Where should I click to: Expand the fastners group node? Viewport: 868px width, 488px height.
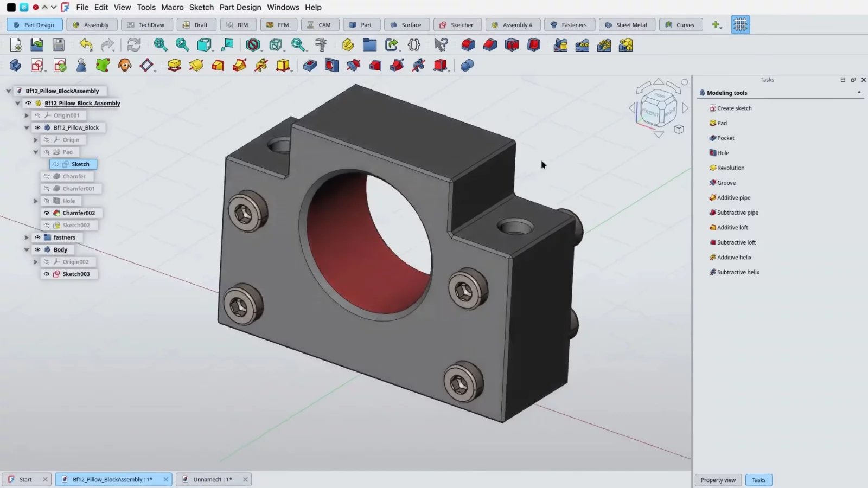27,237
